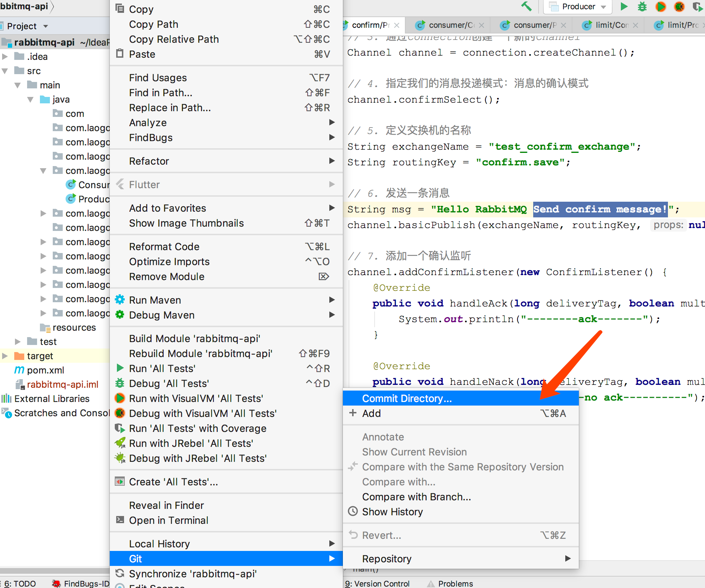
Task: Expand the .idea folder
Action: [x=5, y=57]
